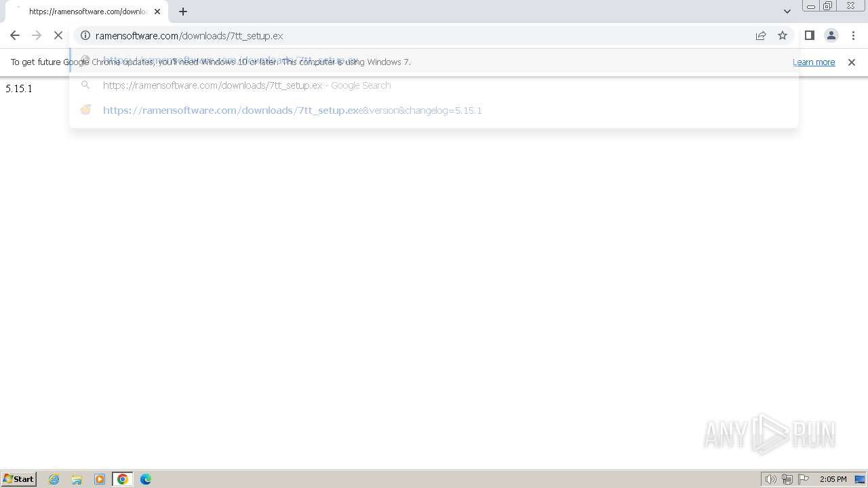Select the Google Search suggestion for 7tt_setup.ex
This screenshot has height=488, width=868.
pos(434,85)
